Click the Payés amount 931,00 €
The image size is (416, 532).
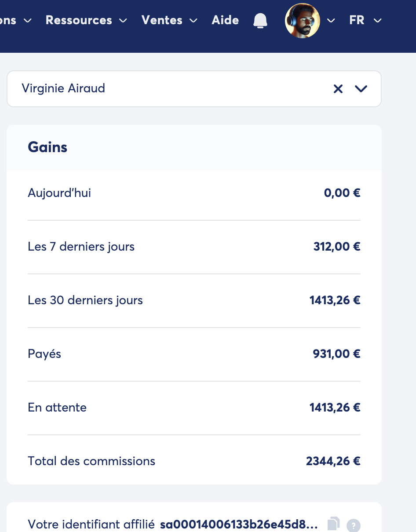(336, 354)
